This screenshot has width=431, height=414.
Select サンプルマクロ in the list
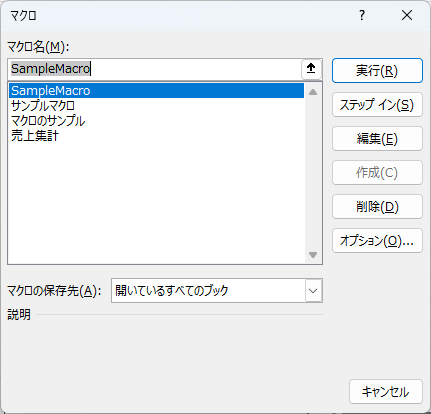[156, 106]
